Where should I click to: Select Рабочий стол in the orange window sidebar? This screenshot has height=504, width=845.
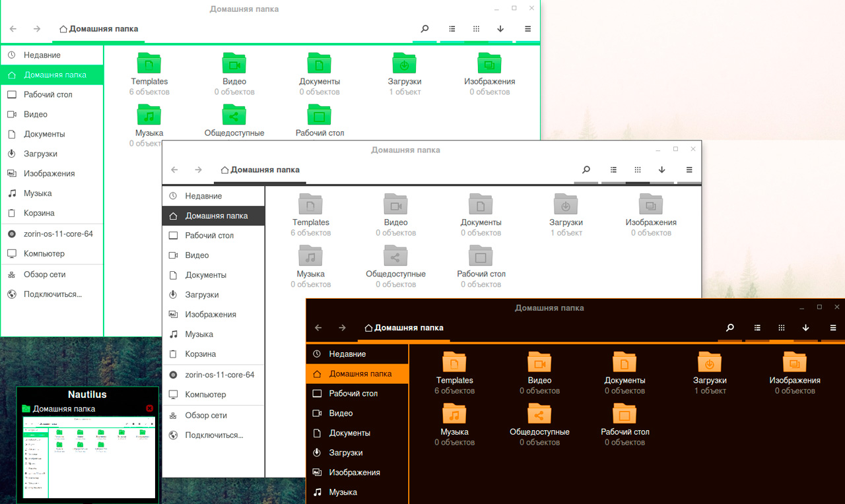coord(353,394)
